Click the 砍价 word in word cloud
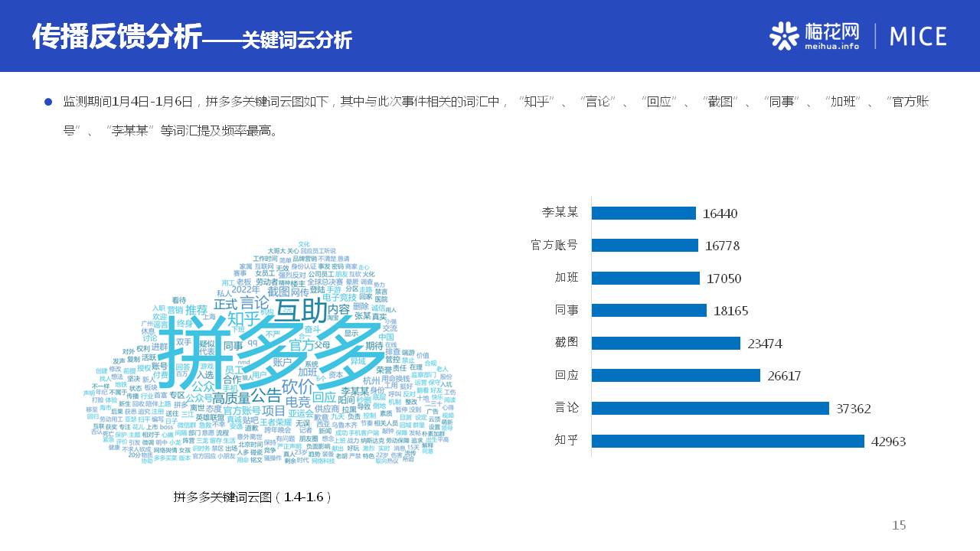 pyautogui.click(x=298, y=386)
